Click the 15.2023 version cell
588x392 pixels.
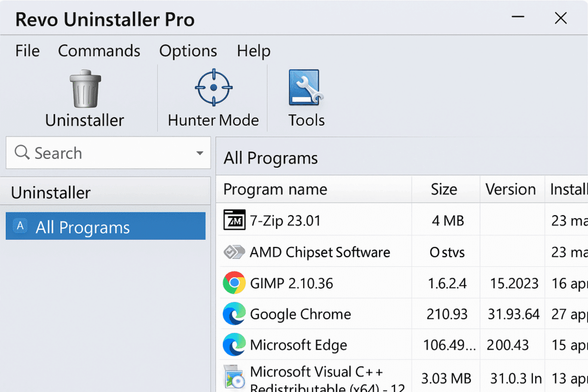(514, 284)
